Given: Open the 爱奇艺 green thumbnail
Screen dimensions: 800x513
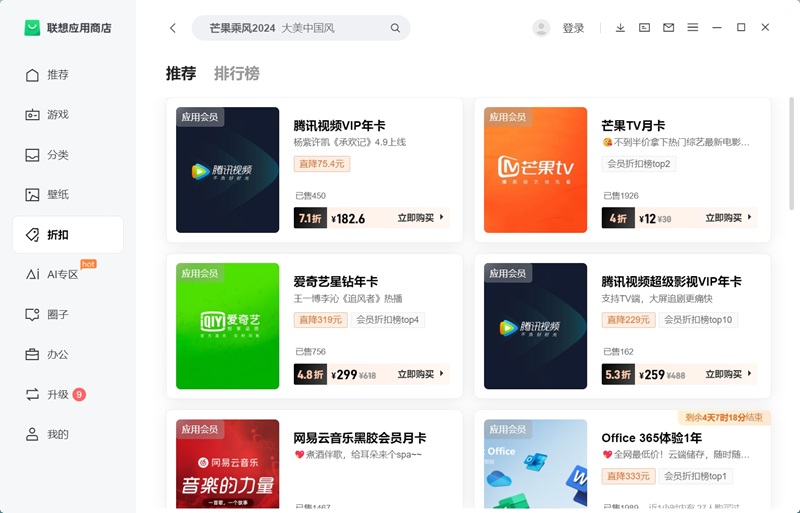Looking at the screenshot, I should tap(228, 326).
